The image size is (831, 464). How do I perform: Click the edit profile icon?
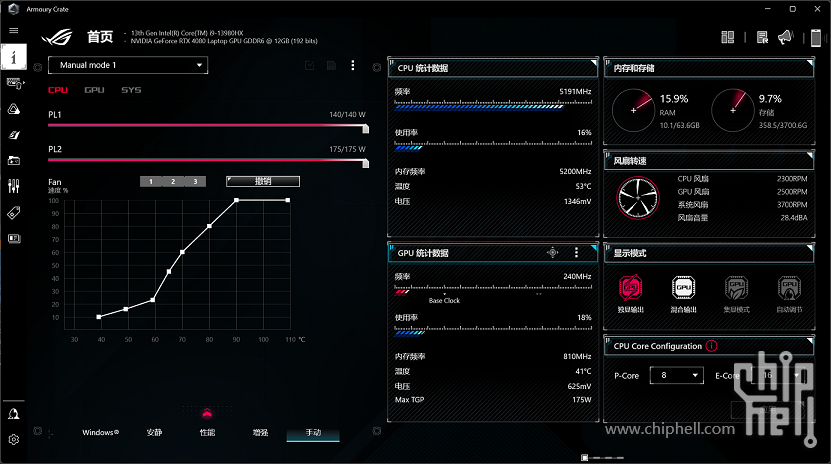(310, 65)
